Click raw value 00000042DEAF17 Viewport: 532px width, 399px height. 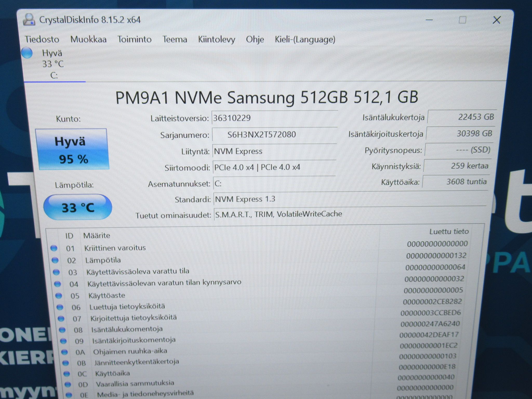[x=429, y=335]
